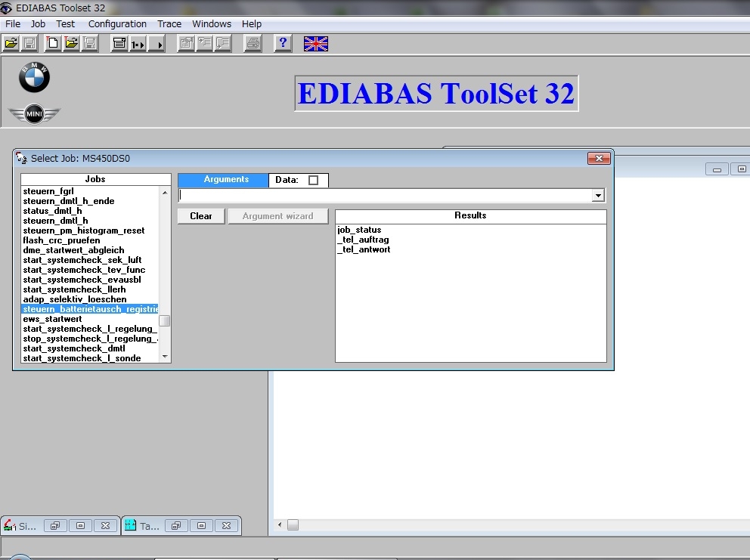This screenshot has height=560, width=750.
Task: Select job start_systemcheck_tev_func
Action: [x=84, y=270]
